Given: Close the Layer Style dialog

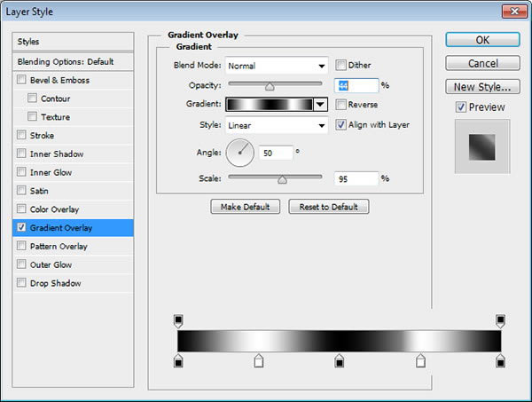Looking at the screenshot, I should pyautogui.click(x=514, y=12).
